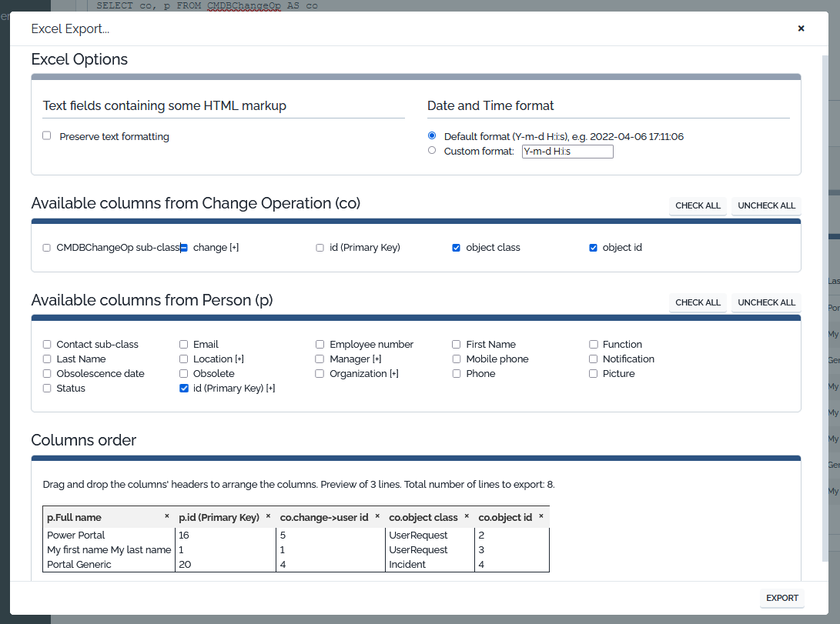Image resolution: width=840 pixels, height=624 pixels.
Task: Remove co.object class column from preview
Action: tap(467, 516)
